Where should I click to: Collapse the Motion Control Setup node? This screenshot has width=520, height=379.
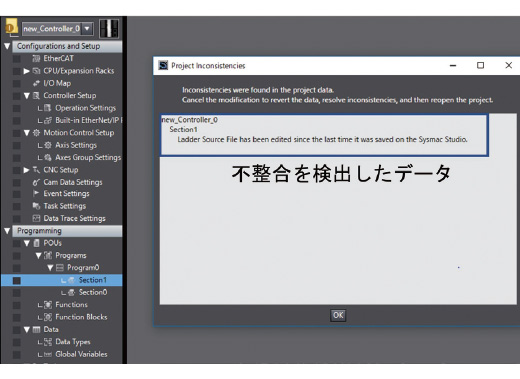(x=27, y=133)
